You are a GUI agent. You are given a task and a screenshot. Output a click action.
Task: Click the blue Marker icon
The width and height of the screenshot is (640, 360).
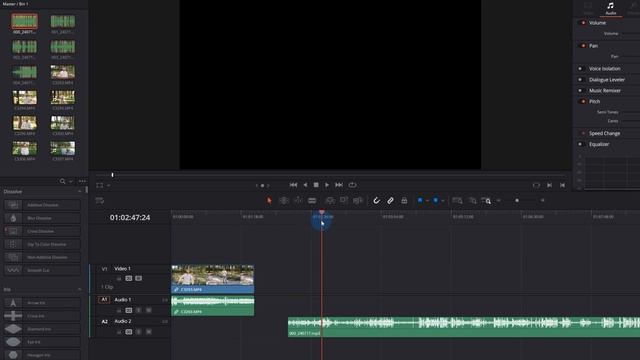[x=436, y=200]
